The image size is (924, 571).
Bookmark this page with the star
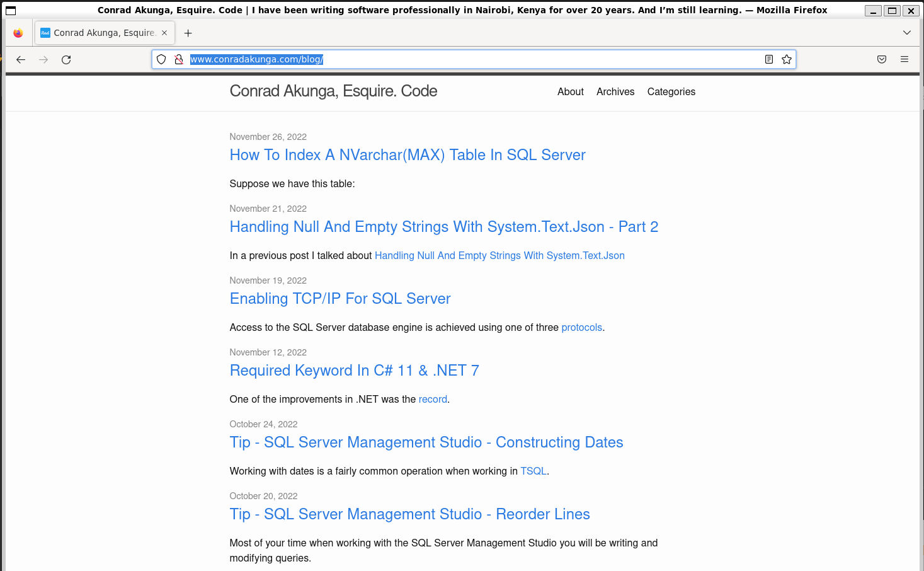[x=787, y=59]
